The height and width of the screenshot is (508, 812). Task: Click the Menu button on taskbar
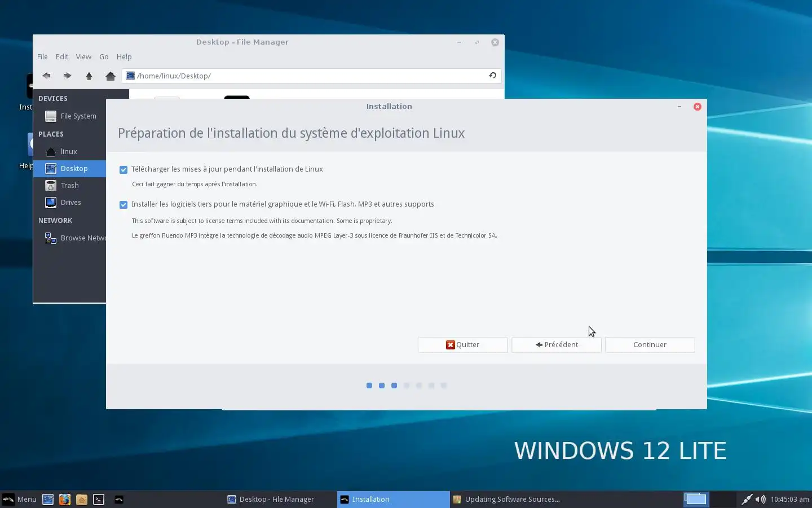[20, 500]
